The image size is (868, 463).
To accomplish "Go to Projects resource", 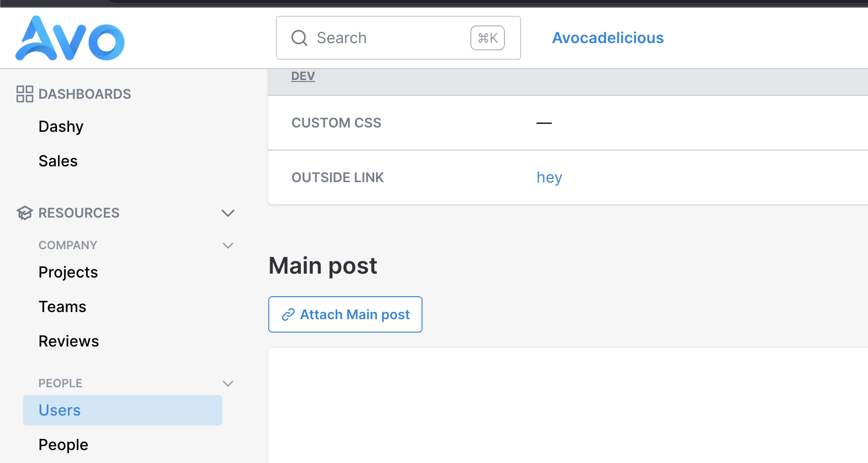I will (x=68, y=272).
